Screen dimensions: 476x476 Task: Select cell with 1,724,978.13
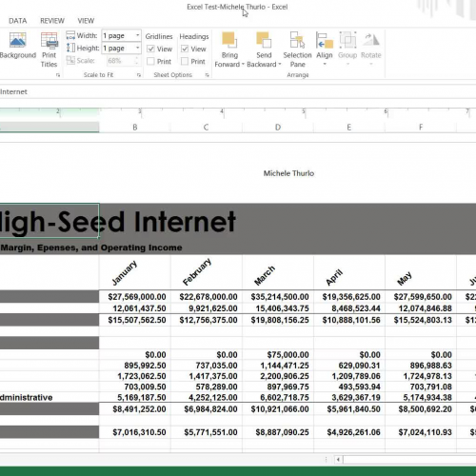click(421, 376)
